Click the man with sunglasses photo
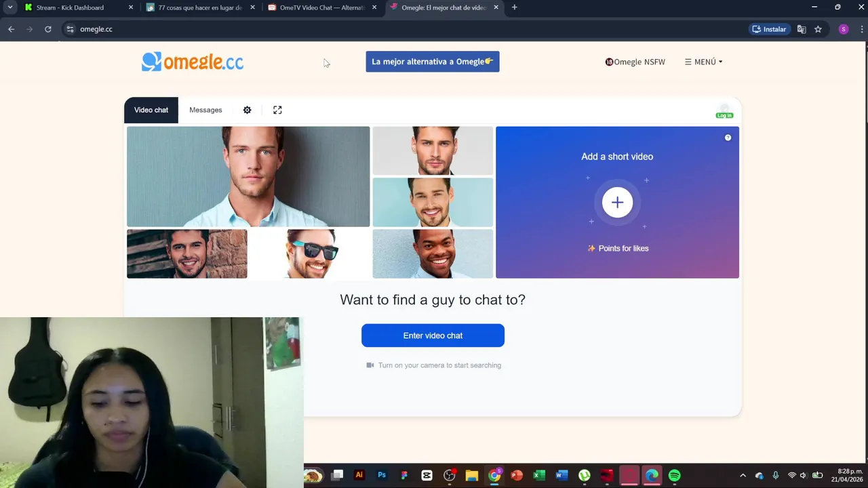 coord(310,253)
